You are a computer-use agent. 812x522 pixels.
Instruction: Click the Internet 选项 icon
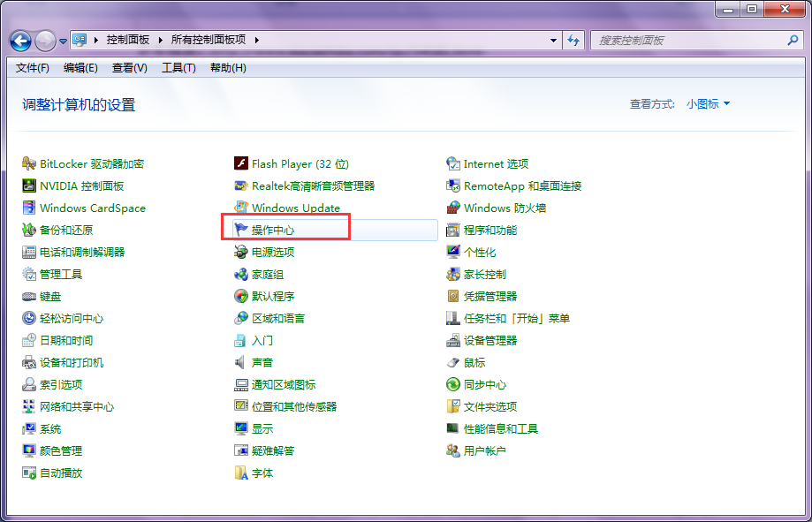pyautogui.click(x=453, y=163)
